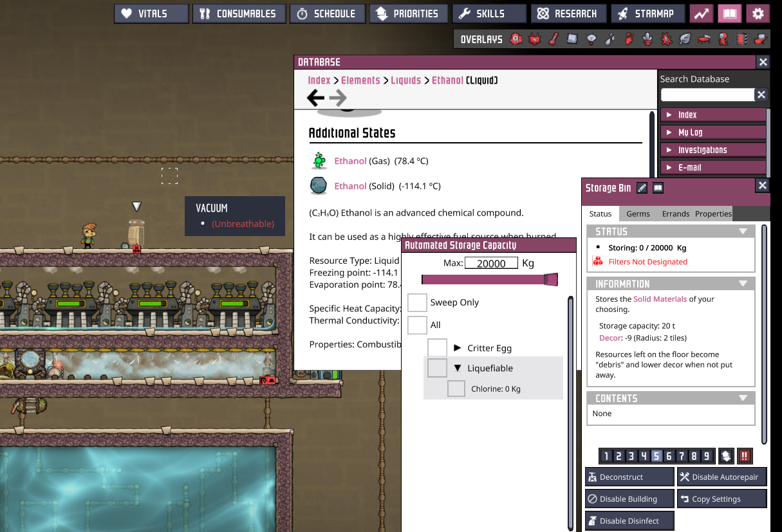The width and height of the screenshot is (782, 532).
Task: Show the Temperature overlay
Action: tap(553, 39)
